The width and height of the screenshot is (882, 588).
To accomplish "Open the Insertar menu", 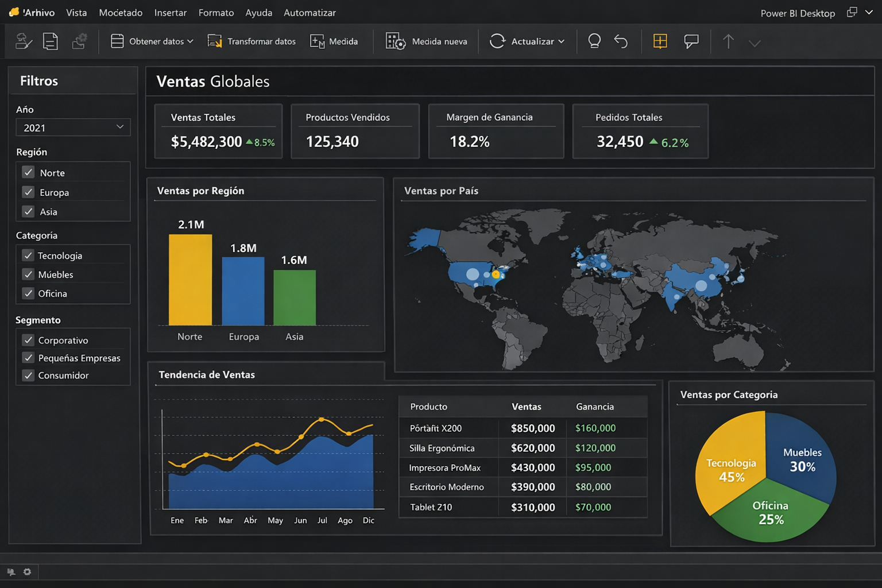I will click(170, 13).
